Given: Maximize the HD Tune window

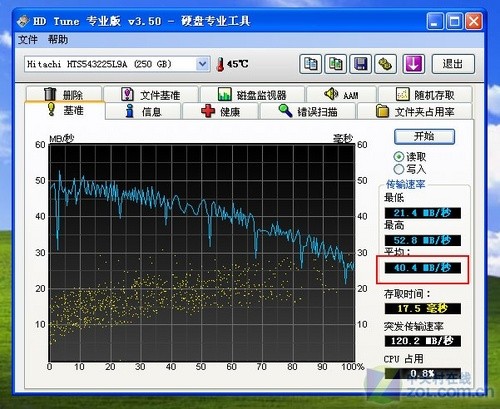Looking at the screenshot, I should click(454, 22).
